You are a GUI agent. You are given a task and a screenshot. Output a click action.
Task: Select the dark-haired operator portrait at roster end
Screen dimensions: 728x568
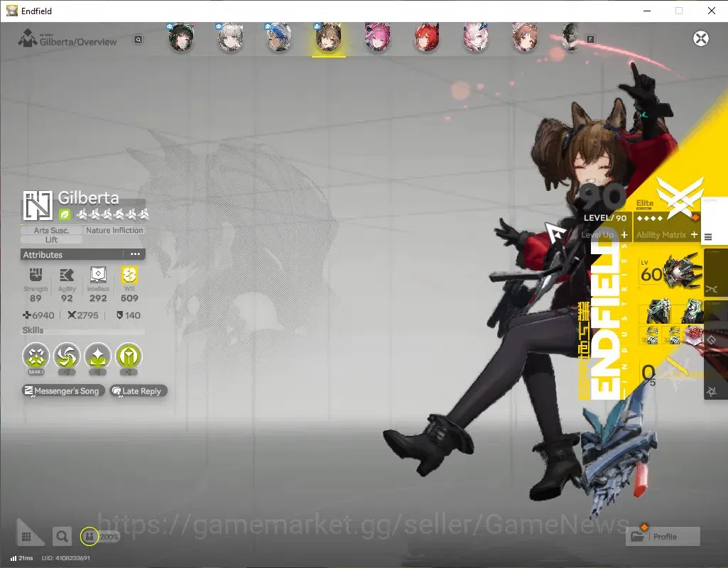[570, 37]
